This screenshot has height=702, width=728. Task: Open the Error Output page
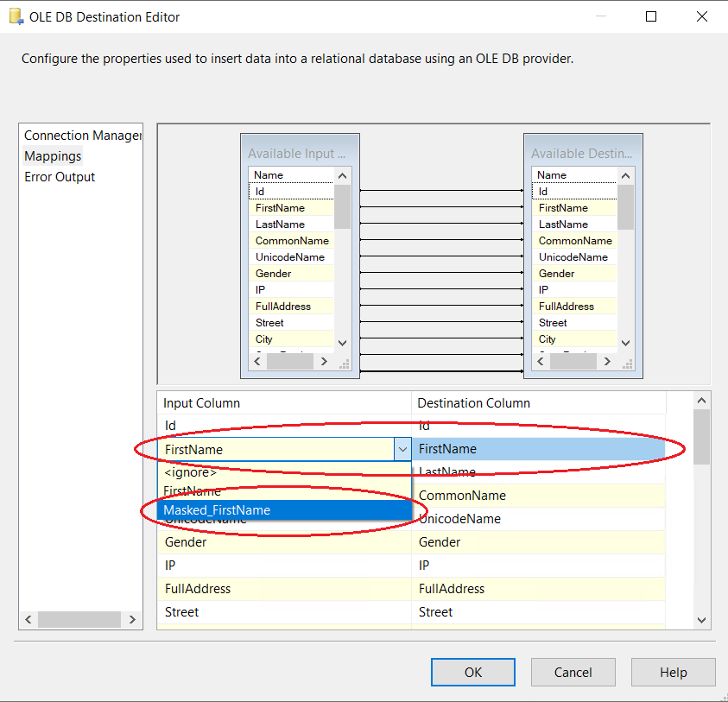60,177
